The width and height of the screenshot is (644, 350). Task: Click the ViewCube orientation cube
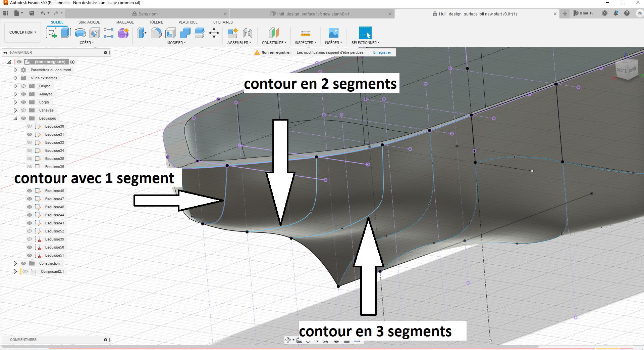coord(627,70)
